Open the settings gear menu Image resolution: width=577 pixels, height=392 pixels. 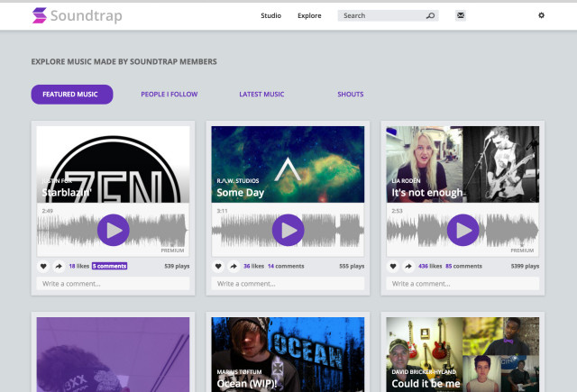[x=541, y=15]
